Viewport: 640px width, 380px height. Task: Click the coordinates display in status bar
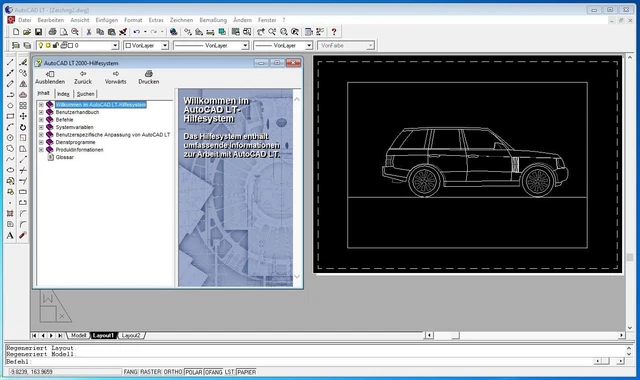[x=65, y=372]
